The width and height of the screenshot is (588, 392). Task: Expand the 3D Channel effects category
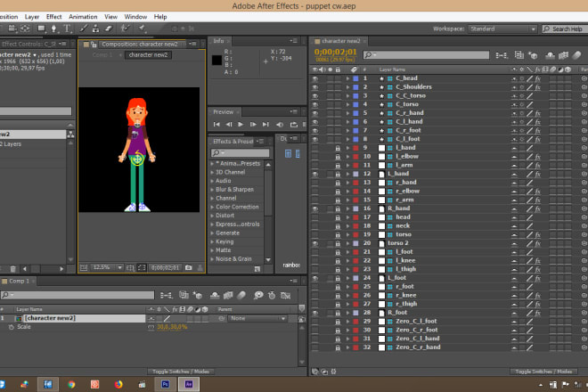[212, 172]
